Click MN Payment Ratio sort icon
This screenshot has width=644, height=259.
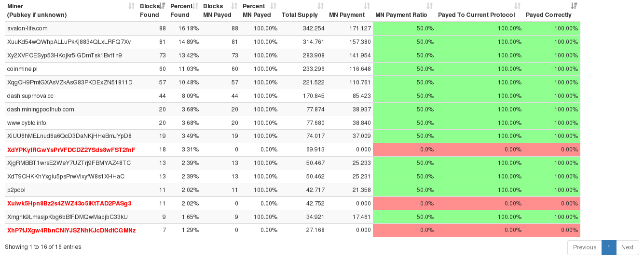(x=430, y=6)
